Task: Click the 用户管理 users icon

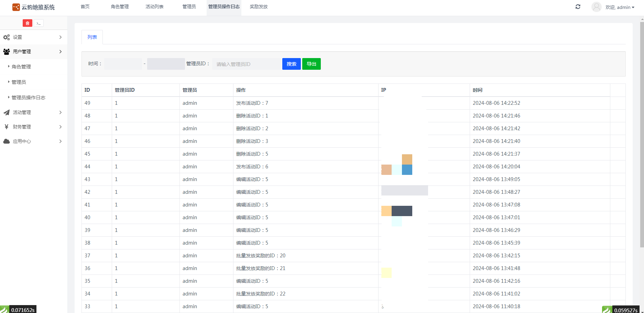Action: [x=7, y=52]
